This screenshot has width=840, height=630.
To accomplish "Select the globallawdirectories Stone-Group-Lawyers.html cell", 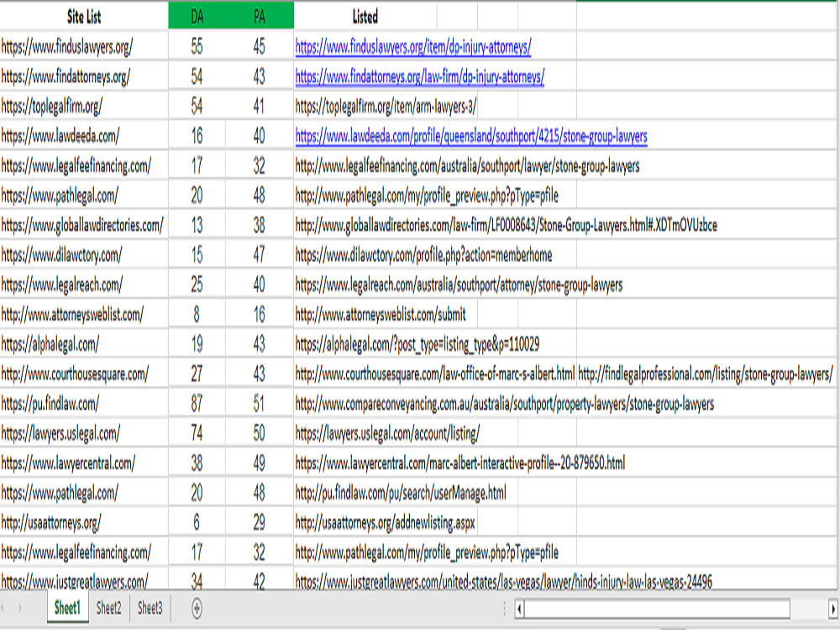I will (x=507, y=225).
